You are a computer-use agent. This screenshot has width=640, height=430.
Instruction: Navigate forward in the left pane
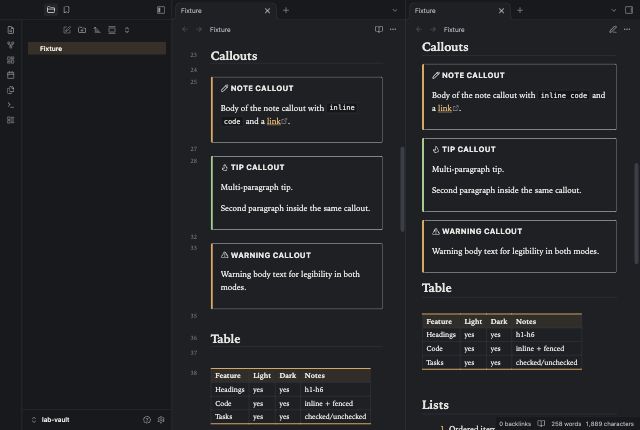[x=199, y=29]
